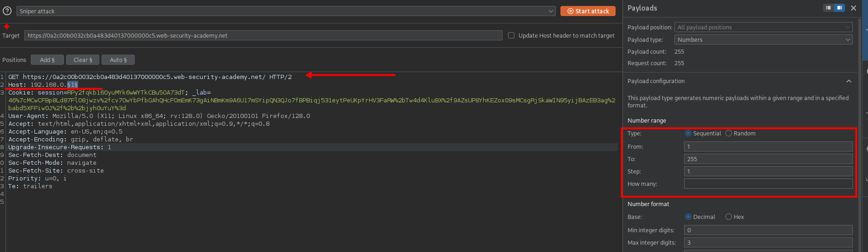
Task: Open the Payload position dropdown
Action: (763, 27)
